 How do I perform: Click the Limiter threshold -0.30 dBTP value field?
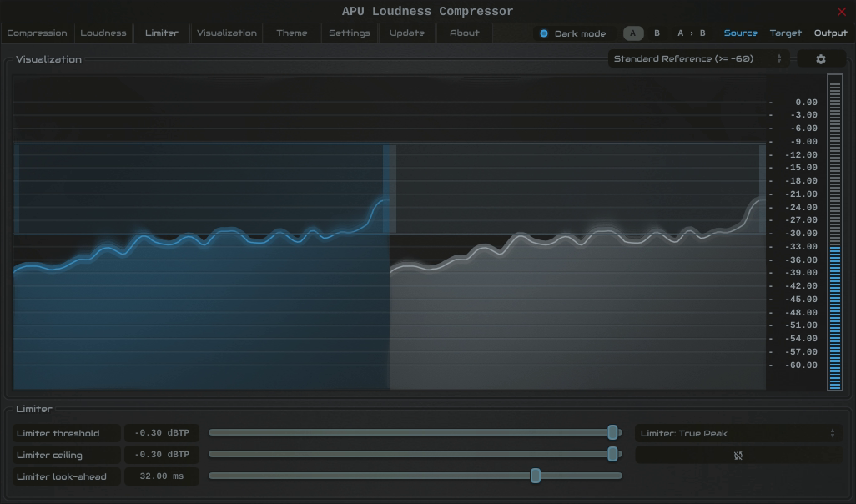[162, 433]
